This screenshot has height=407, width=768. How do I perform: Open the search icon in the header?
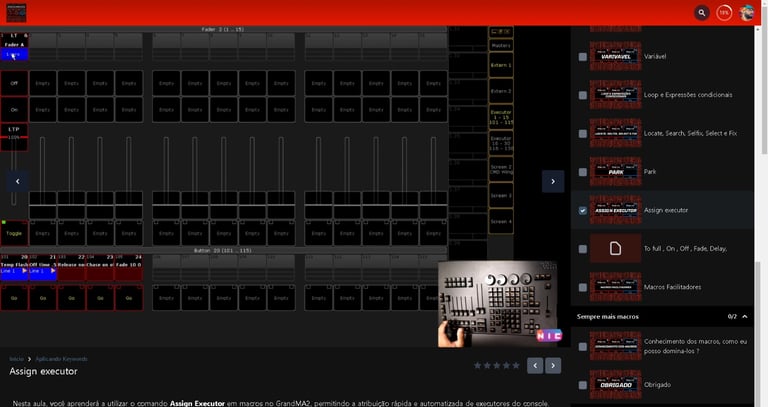coord(701,13)
